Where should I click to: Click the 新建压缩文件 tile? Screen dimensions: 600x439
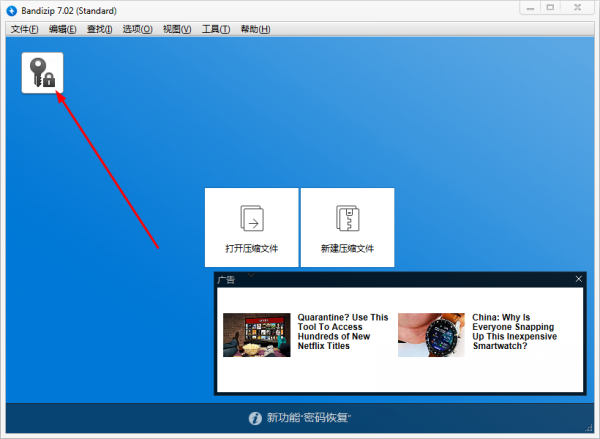pos(347,227)
